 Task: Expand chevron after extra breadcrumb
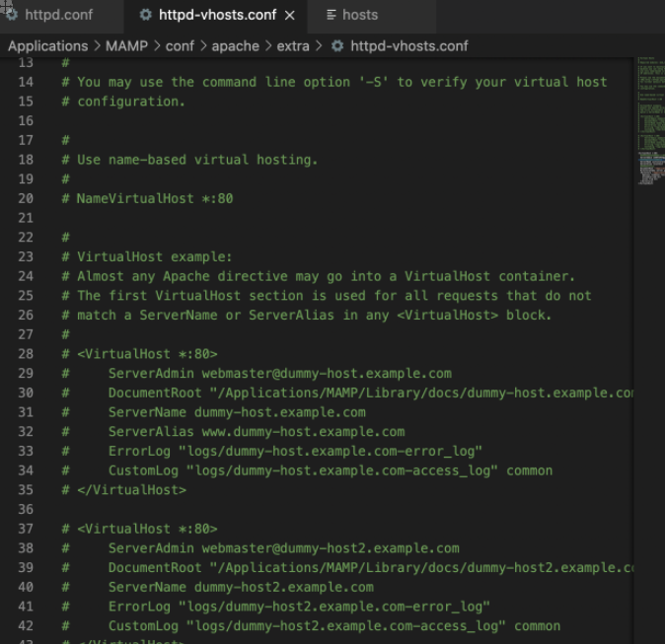coord(319,45)
